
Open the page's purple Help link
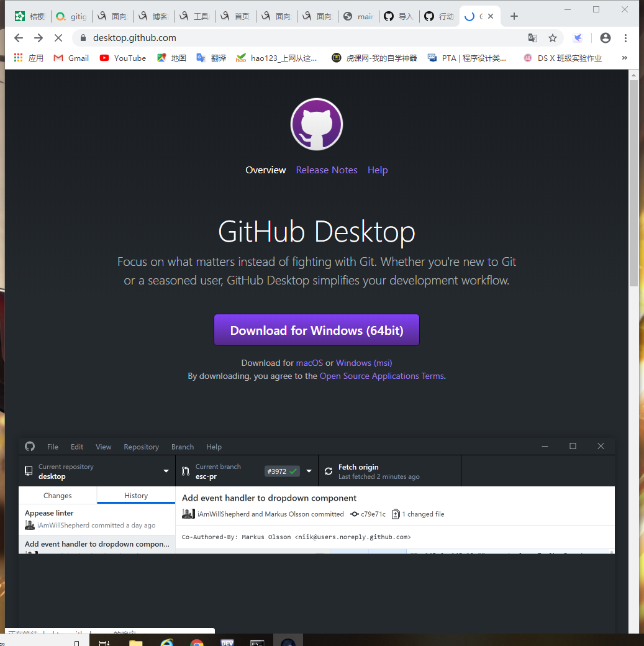(378, 170)
